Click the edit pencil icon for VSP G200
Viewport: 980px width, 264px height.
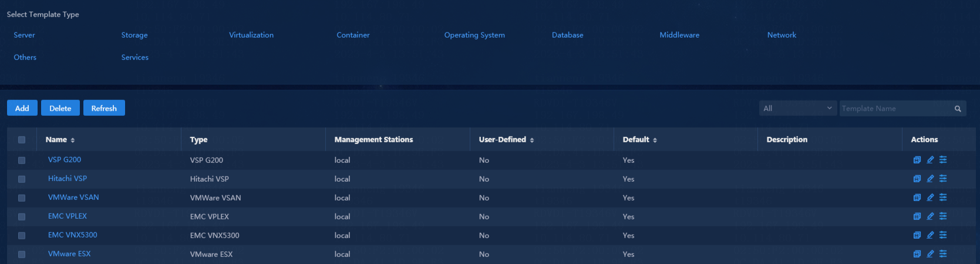point(930,160)
